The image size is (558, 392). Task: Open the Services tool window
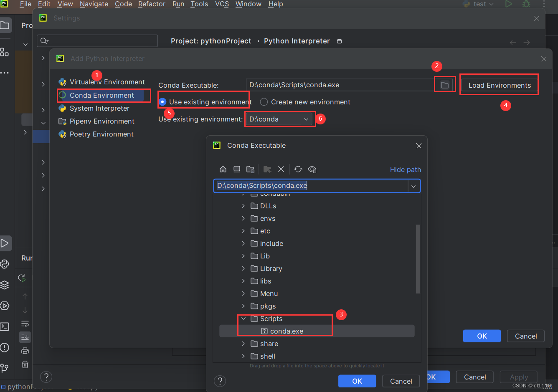(5, 306)
